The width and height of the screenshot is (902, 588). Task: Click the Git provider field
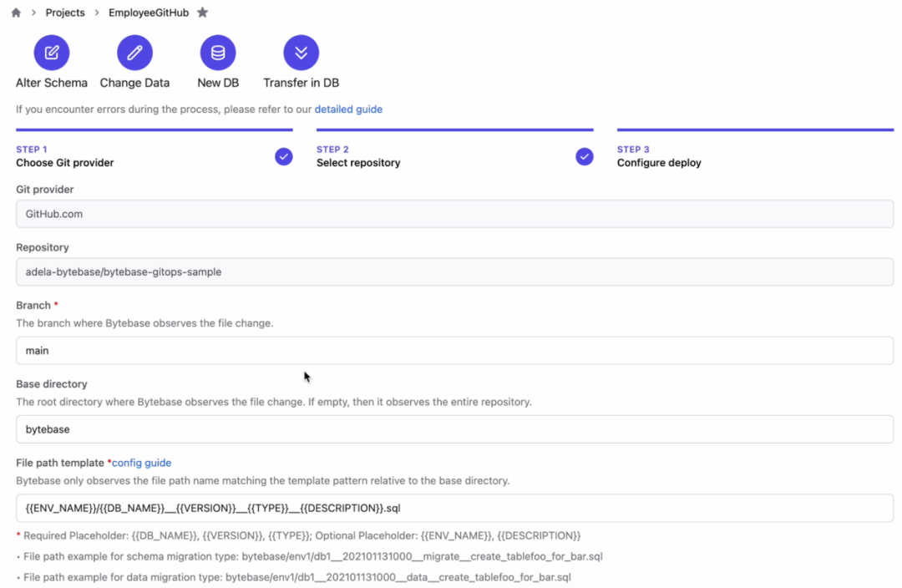click(x=454, y=214)
